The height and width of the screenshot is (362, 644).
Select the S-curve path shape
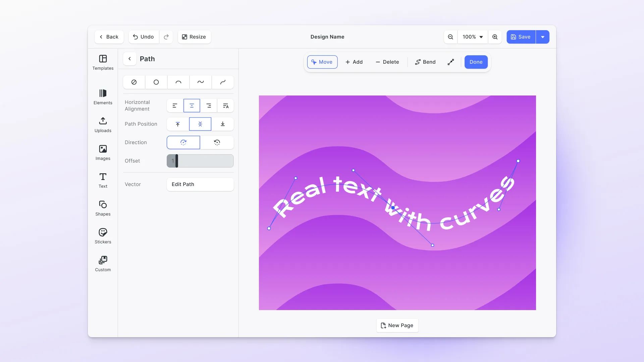[x=223, y=82]
